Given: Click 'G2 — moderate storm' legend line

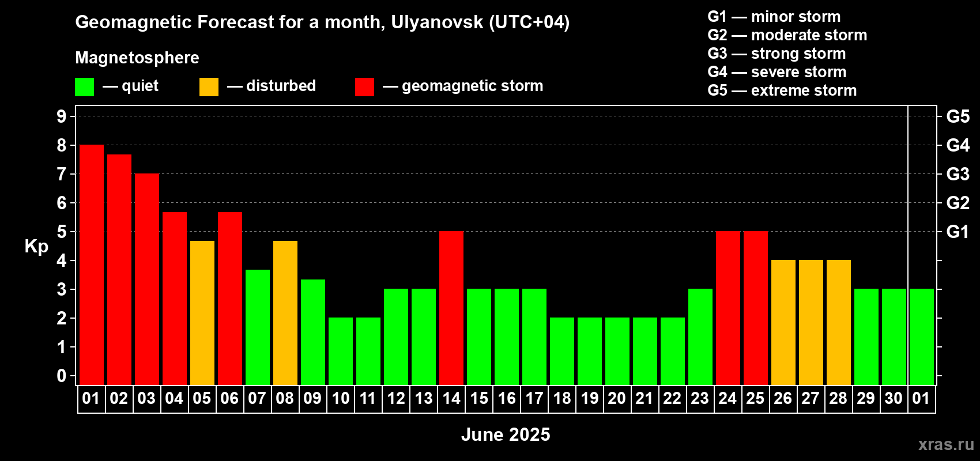Looking at the screenshot, I should (x=787, y=35).
